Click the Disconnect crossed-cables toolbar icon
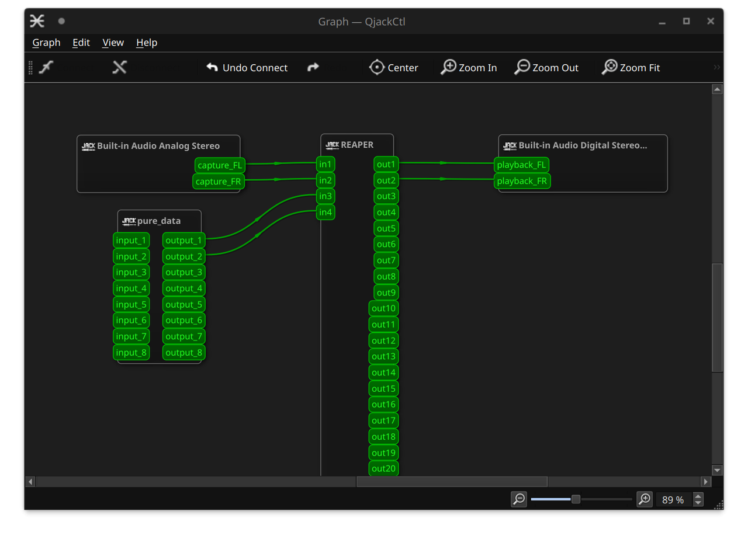Viewport: 748px width, 560px height. [120, 67]
